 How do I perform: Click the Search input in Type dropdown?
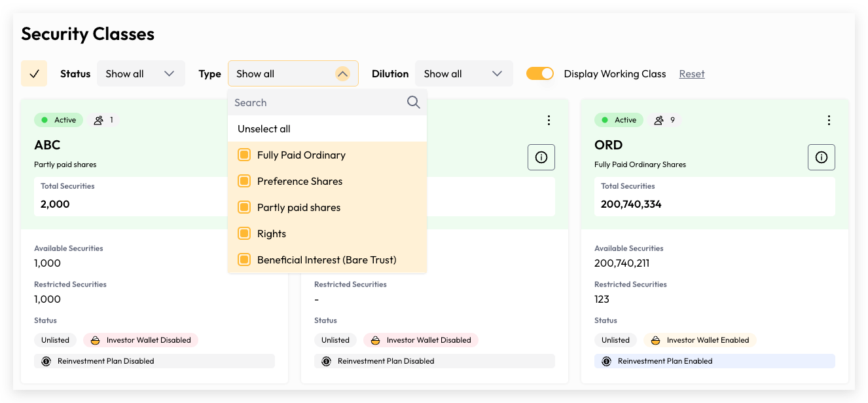(x=314, y=102)
